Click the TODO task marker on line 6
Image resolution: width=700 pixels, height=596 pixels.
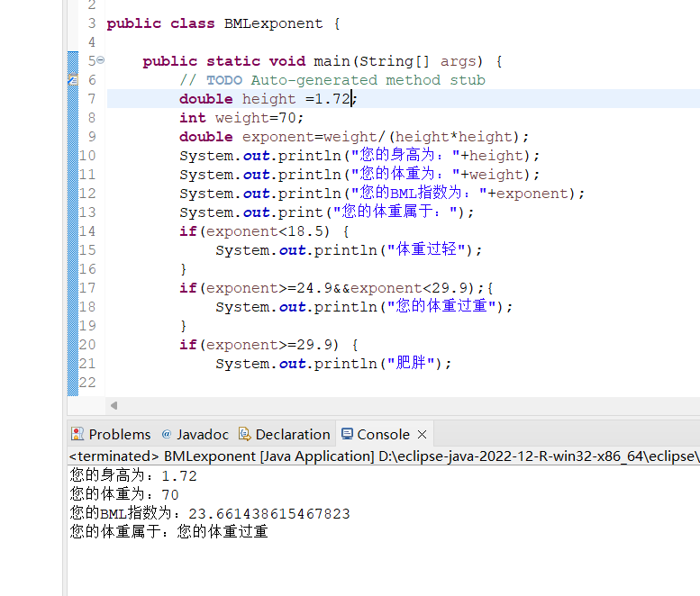pyautogui.click(x=73, y=80)
